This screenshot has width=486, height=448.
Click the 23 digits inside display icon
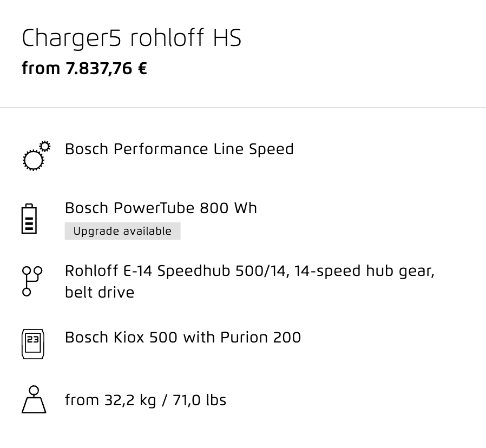coord(33,339)
